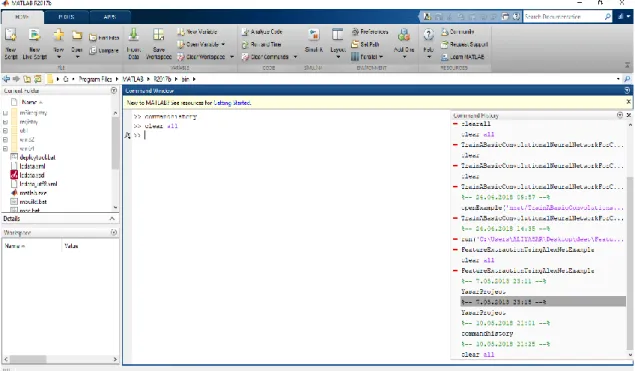Launch Simulink from the toolstrip
The height and width of the screenshot is (371, 635).
pyautogui.click(x=313, y=41)
